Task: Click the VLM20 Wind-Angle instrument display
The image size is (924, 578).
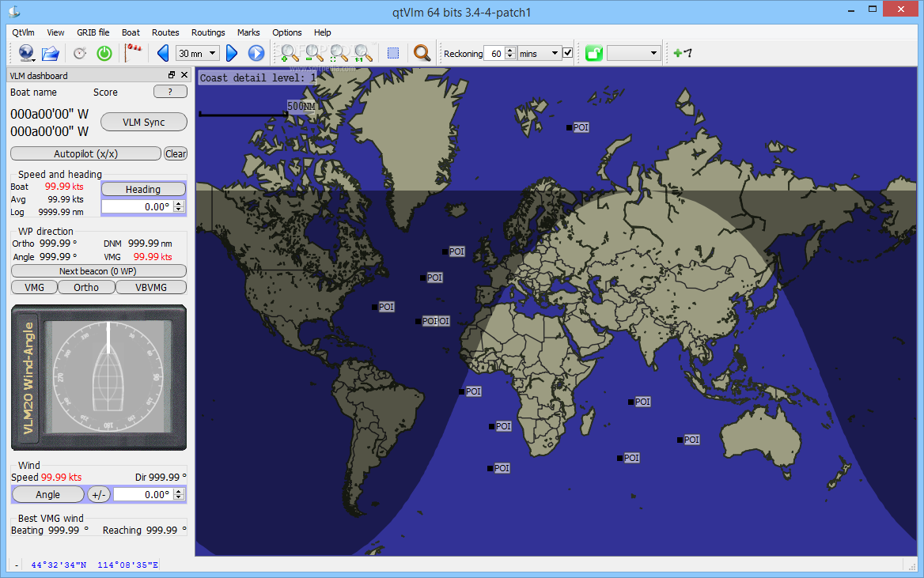Action: [99, 378]
